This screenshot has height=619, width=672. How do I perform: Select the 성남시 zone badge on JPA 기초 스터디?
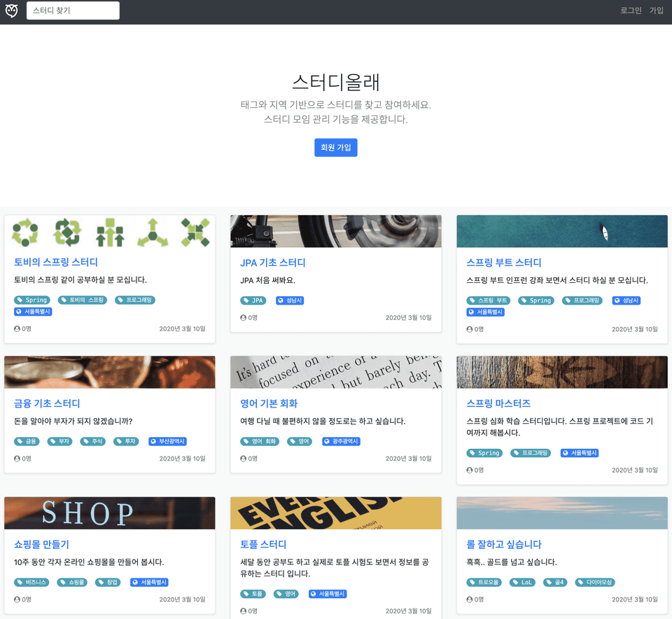click(x=290, y=300)
